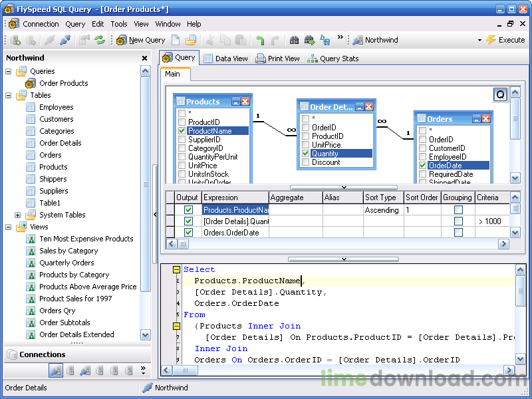The image size is (532, 399).
Task: Open the Window menu
Action: pos(168,24)
